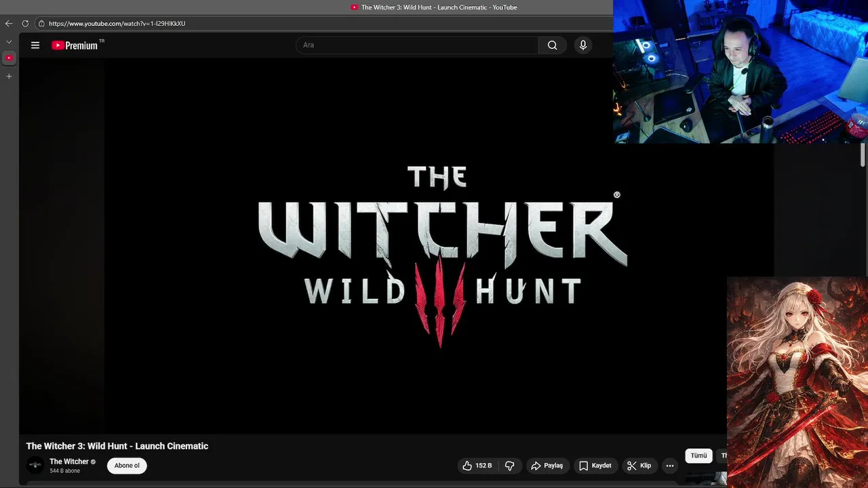868x488 pixels.
Task: Open more actions three-dot menu
Action: (x=670, y=466)
